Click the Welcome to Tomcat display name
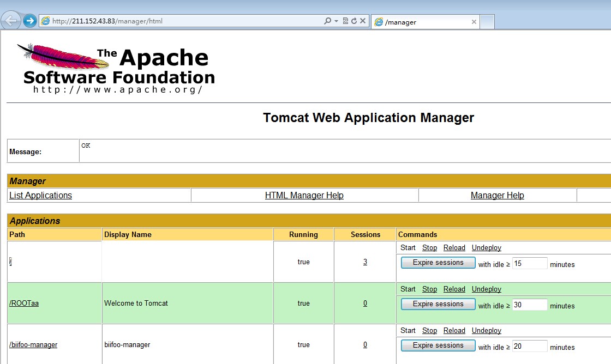Viewport: 611px width, 364px height. click(136, 304)
